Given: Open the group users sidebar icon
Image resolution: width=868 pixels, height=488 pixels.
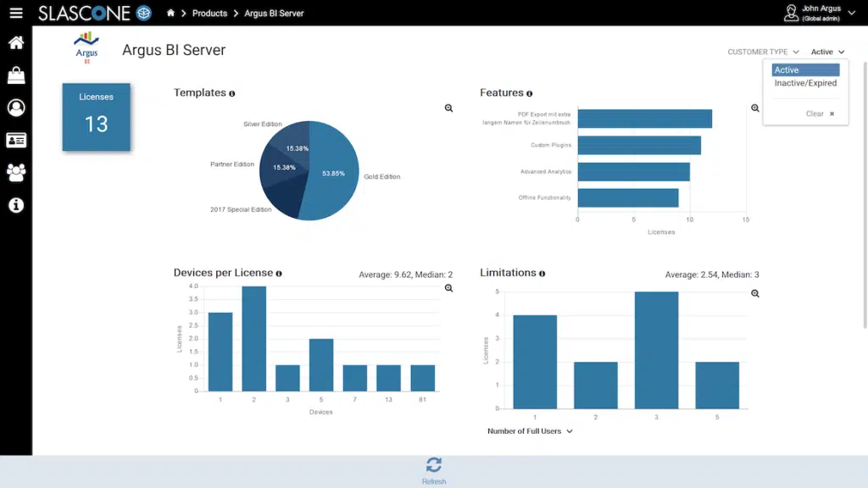Looking at the screenshot, I should [16, 172].
